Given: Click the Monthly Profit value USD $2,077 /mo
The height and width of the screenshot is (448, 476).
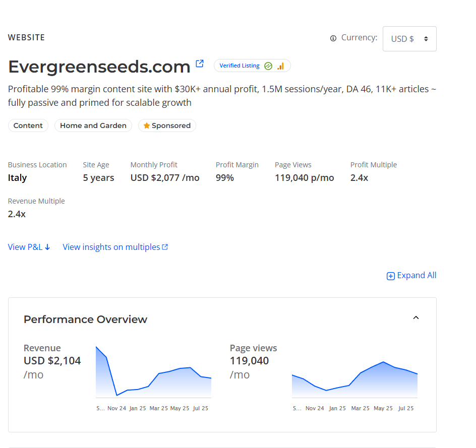Looking at the screenshot, I should coord(165,178).
